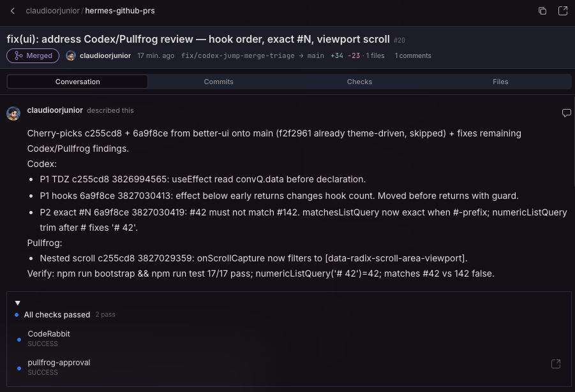Open the claudioorjunior author name in header
This screenshot has width=575, height=392.
coord(105,55)
